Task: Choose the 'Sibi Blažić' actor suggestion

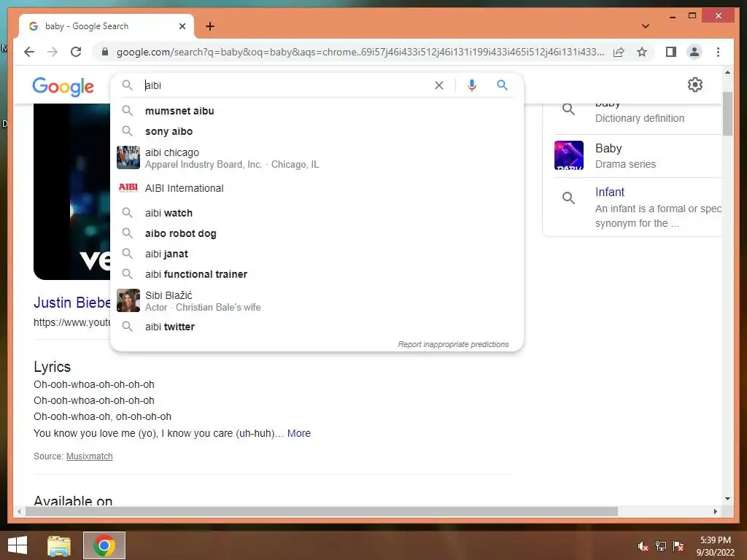Action: 317,301
